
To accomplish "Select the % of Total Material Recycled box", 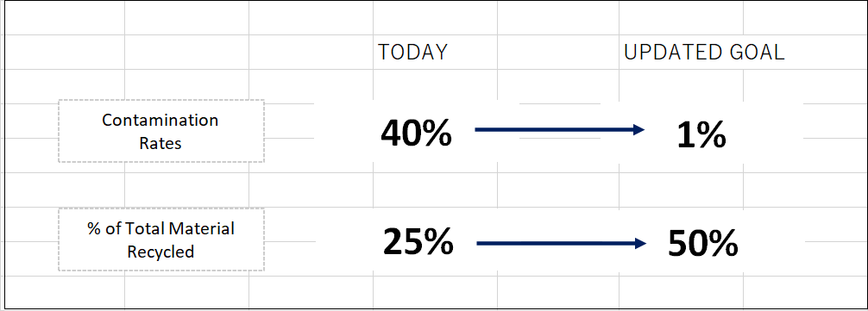I will tap(161, 239).
